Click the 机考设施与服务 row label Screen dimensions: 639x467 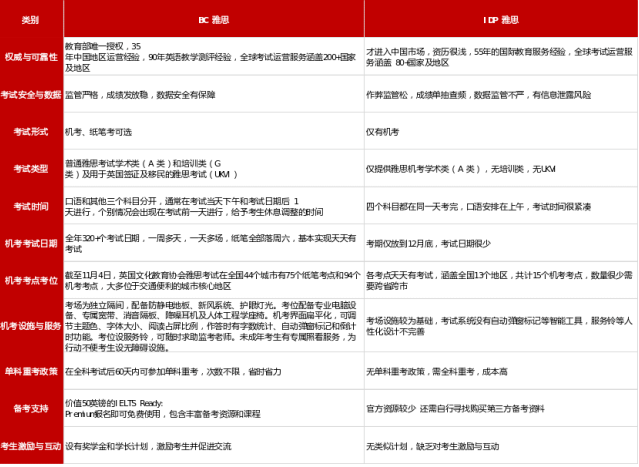pyautogui.click(x=31, y=326)
